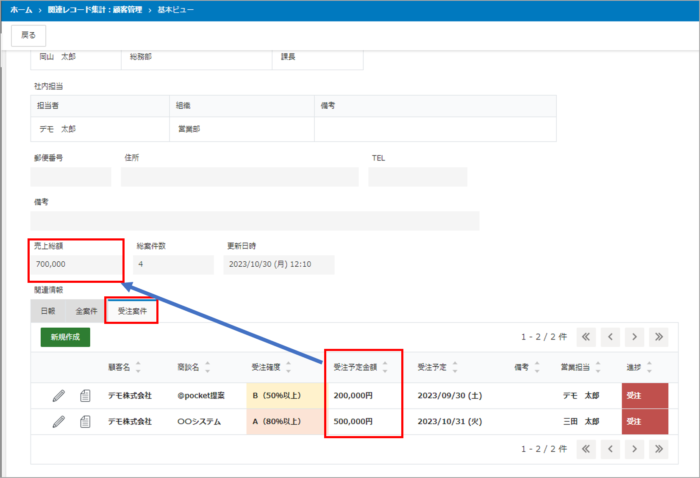Click the 更新日時 field
Viewport: 700px width, 478px height.
[279, 265]
